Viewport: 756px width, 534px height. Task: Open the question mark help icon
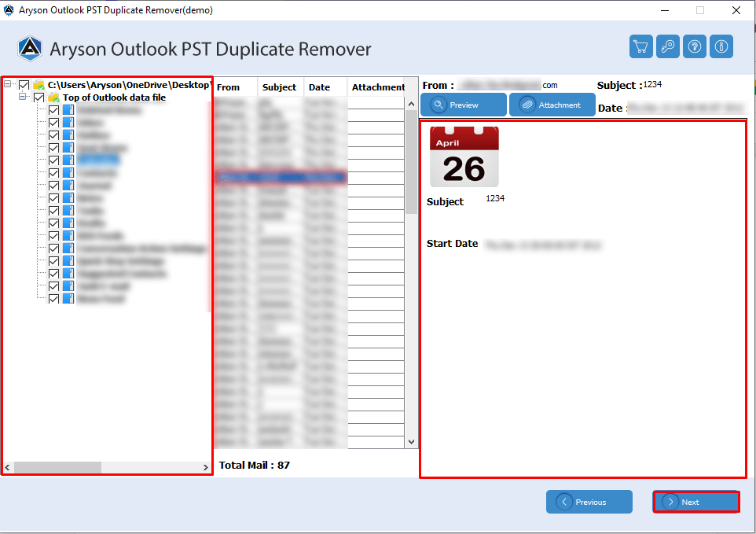pos(694,46)
